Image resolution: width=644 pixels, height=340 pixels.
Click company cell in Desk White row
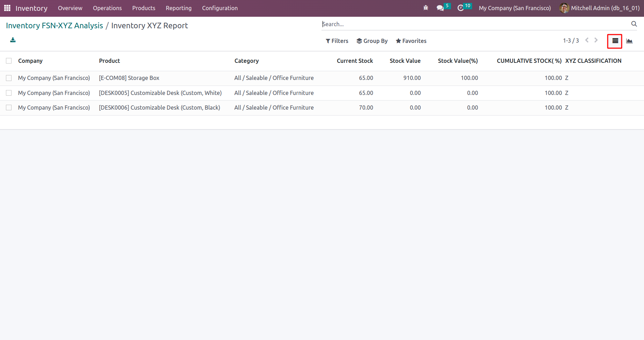click(54, 93)
